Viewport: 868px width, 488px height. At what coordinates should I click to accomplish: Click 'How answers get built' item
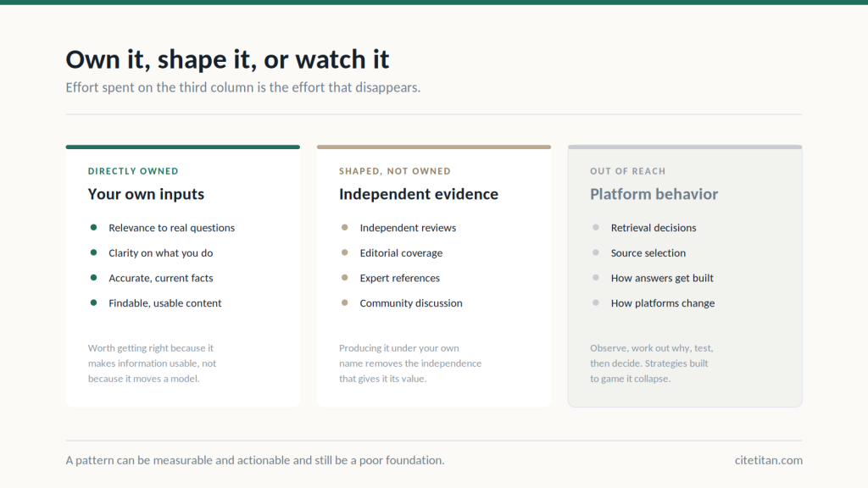point(662,278)
